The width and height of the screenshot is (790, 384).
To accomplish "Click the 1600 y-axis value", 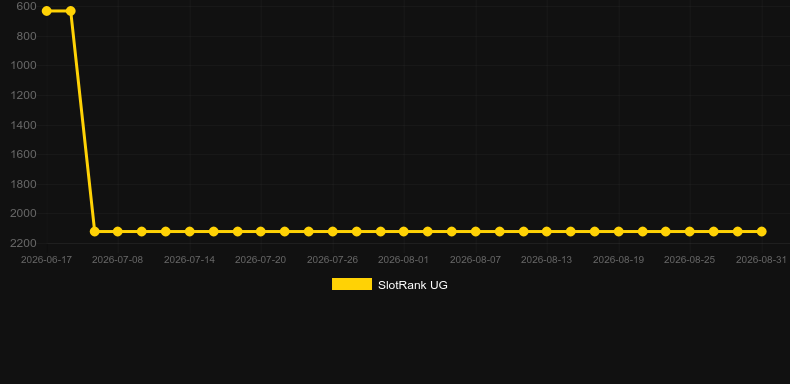I will tap(24, 154).
